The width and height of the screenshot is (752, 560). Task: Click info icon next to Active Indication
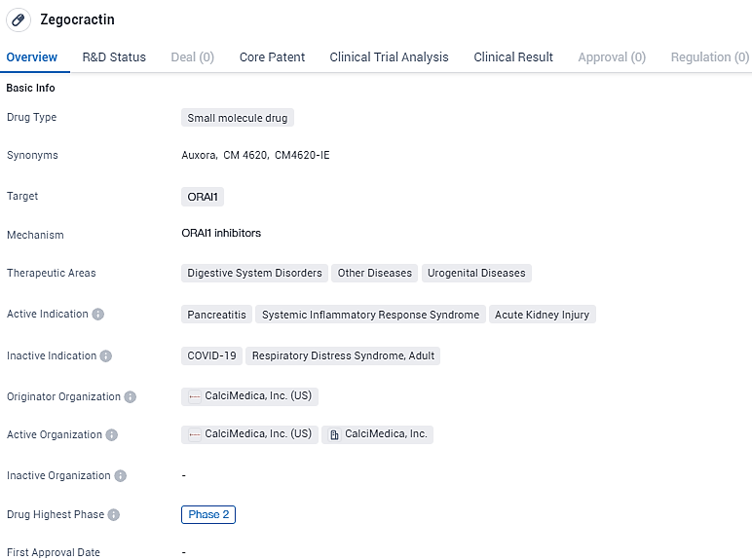pyautogui.click(x=98, y=315)
